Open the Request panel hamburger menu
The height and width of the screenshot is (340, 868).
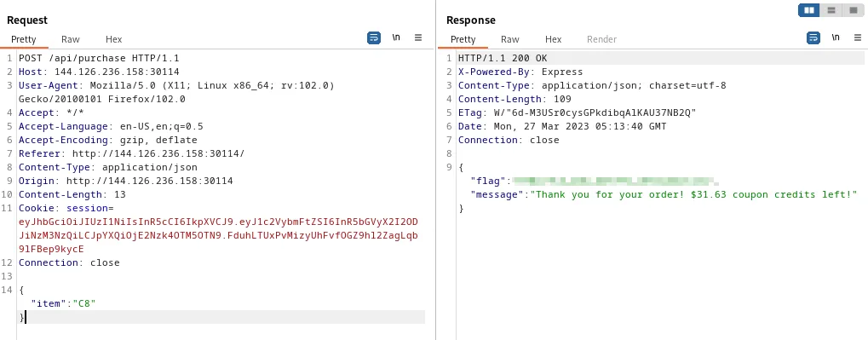pos(418,37)
